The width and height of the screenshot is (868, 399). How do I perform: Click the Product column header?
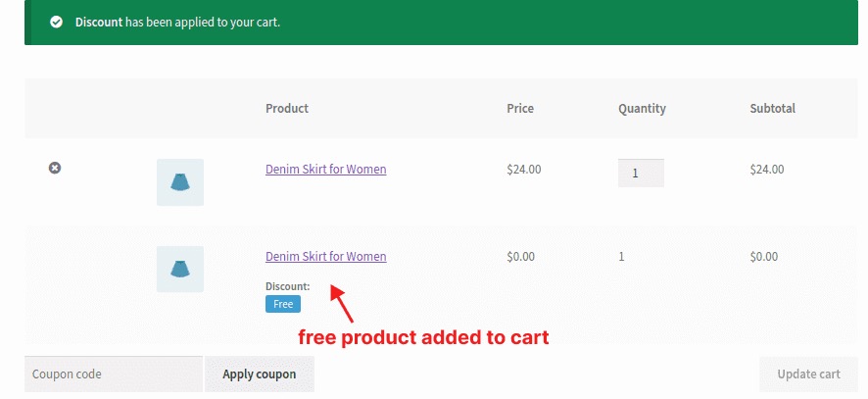pos(287,108)
